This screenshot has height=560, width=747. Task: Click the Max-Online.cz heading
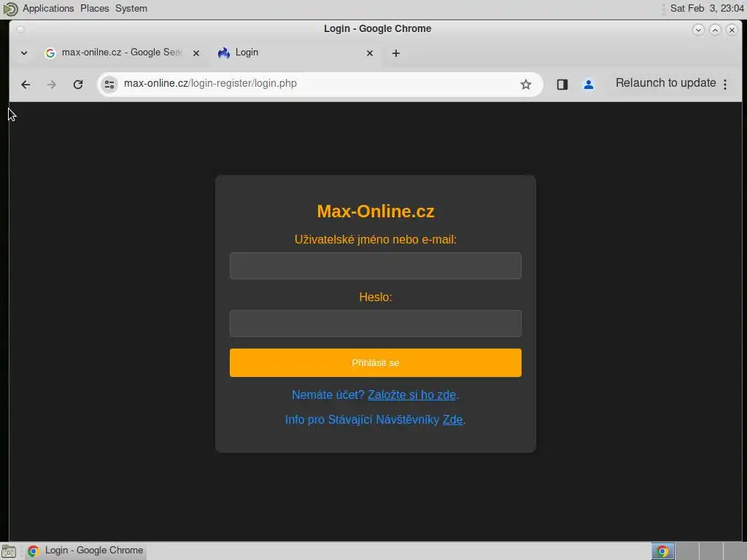(x=376, y=211)
